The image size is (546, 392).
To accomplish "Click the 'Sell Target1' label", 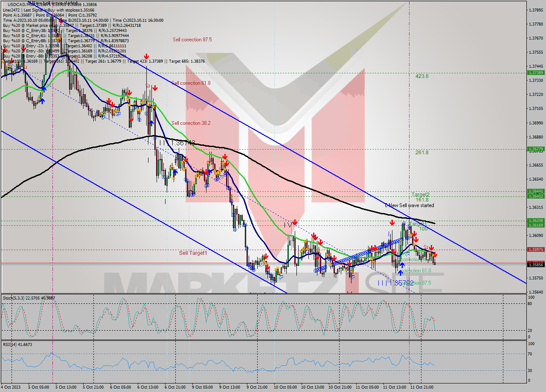I will [x=193, y=253].
